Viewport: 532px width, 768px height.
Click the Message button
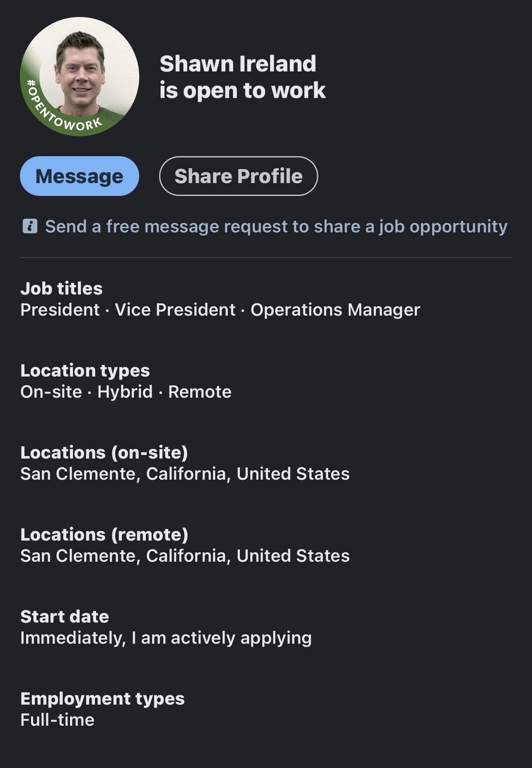click(80, 176)
